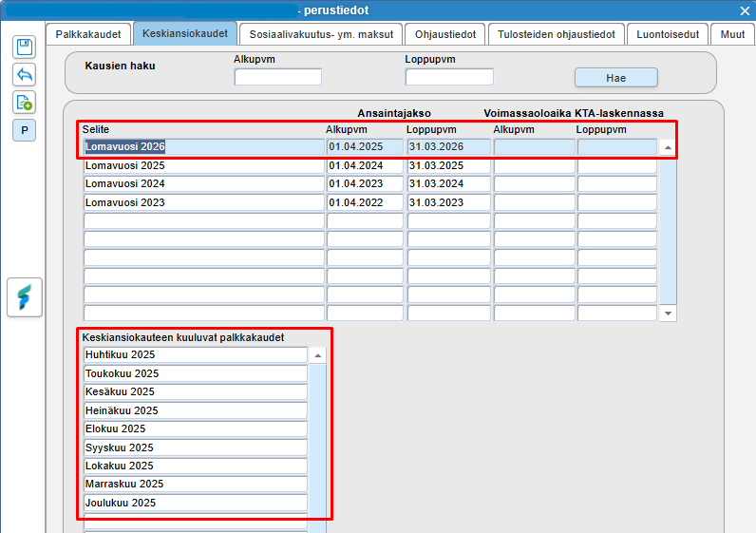This screenshot has height=533, width=756.
Task: Click the undo arrow icon
Action: [x=24, y=74]
